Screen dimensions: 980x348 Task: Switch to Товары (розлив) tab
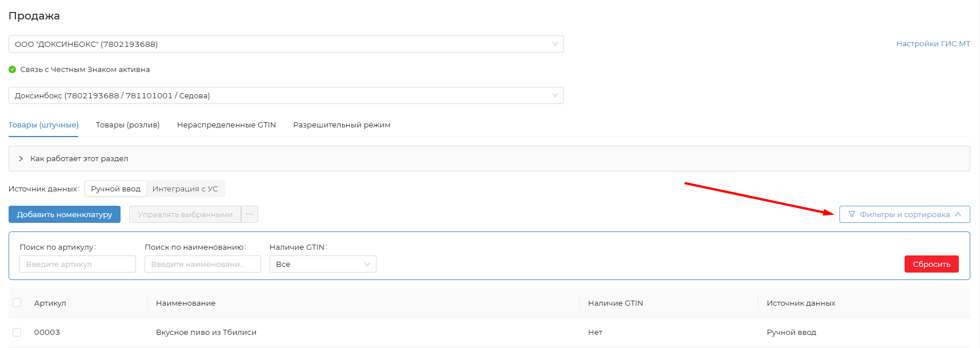pos(127,125)
